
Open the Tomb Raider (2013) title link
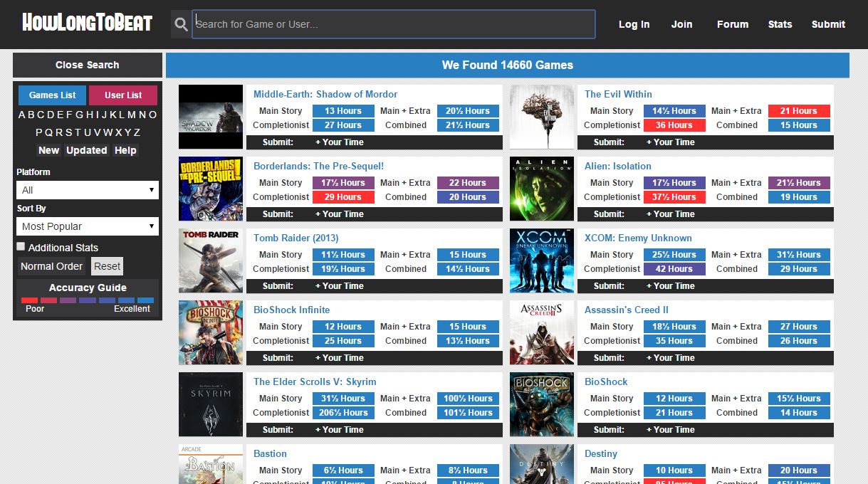pos(296,238)
